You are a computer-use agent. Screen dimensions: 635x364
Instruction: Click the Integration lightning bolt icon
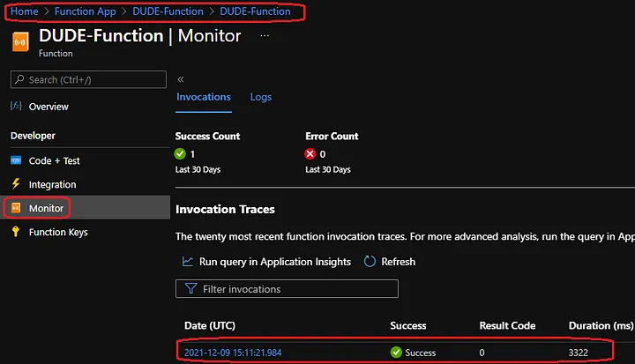16,184
